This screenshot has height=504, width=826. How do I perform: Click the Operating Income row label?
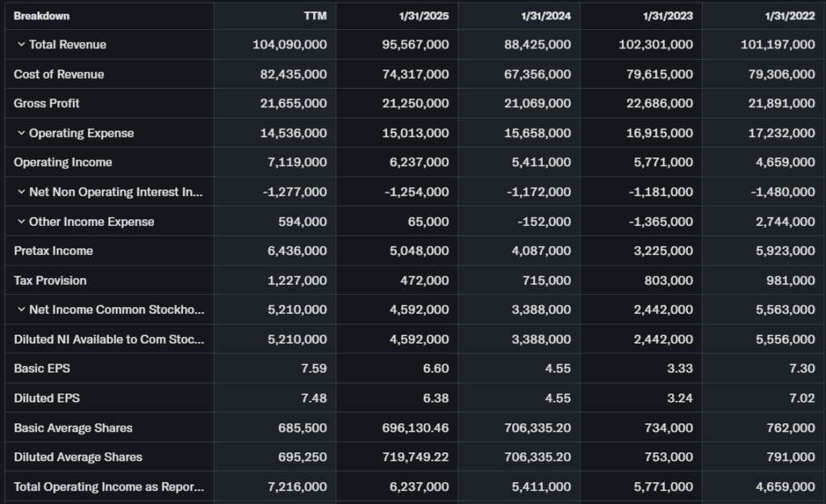point(63,162)
